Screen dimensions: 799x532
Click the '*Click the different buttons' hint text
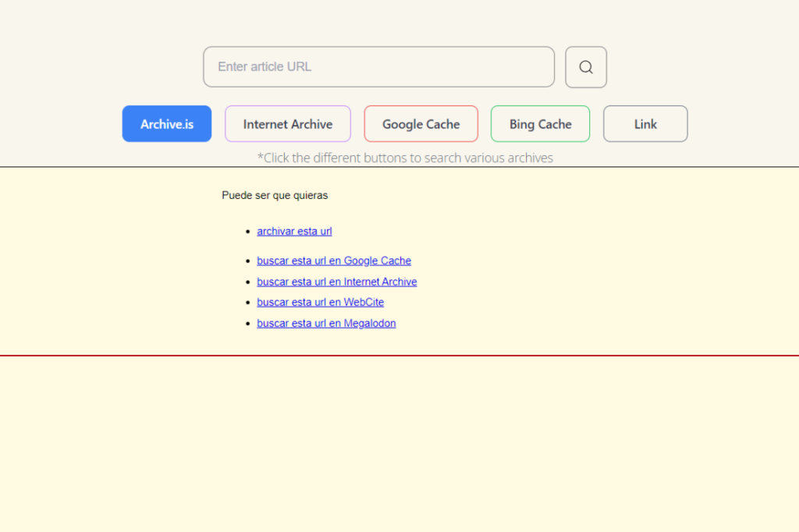click(405, 158)
